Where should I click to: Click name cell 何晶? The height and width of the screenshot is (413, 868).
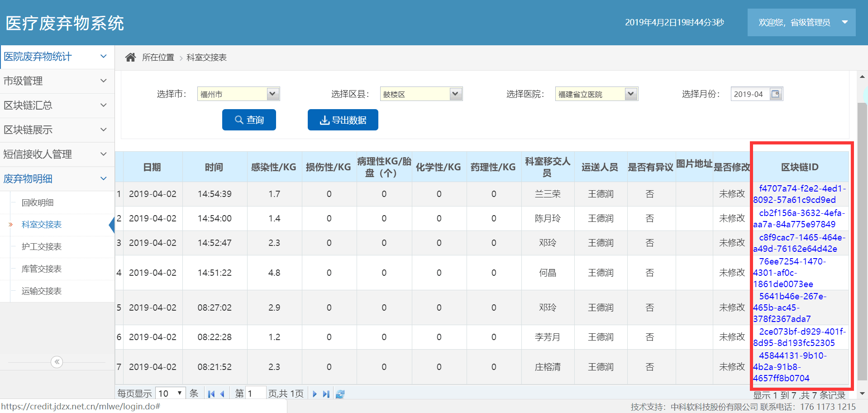[548, 273]
